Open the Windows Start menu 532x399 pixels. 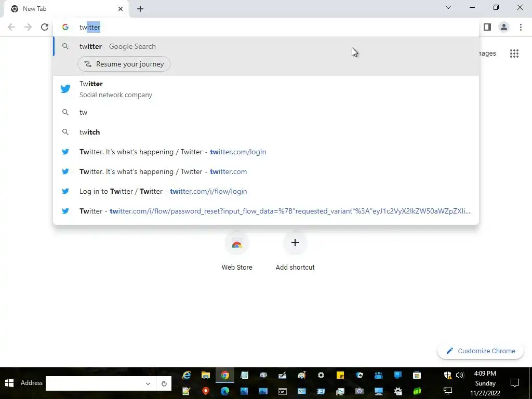click(x=9, y=383)
